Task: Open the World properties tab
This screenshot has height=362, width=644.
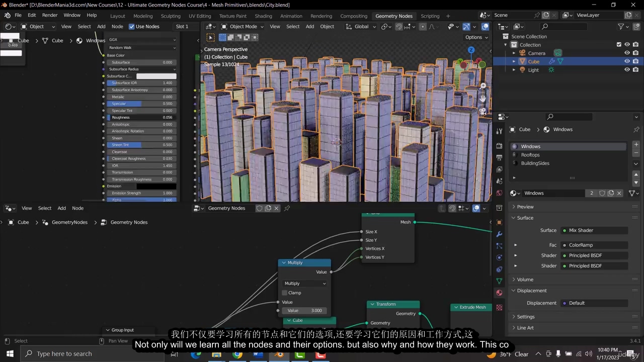Action: click(x=499, y=193)
